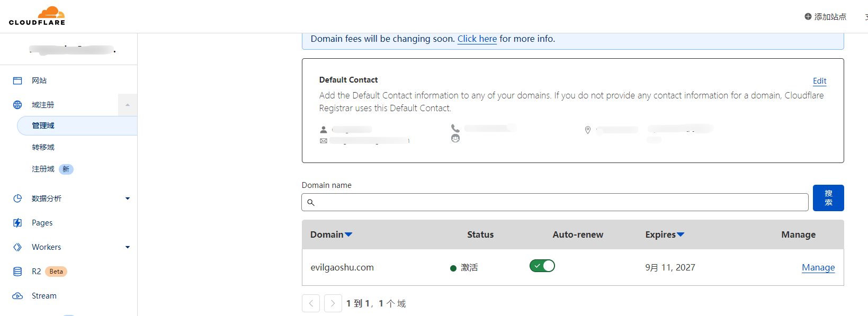This screenshot has width=868, height=316.
Task: Collapse the 域注册 section arrow
Action: pos(128,105)
